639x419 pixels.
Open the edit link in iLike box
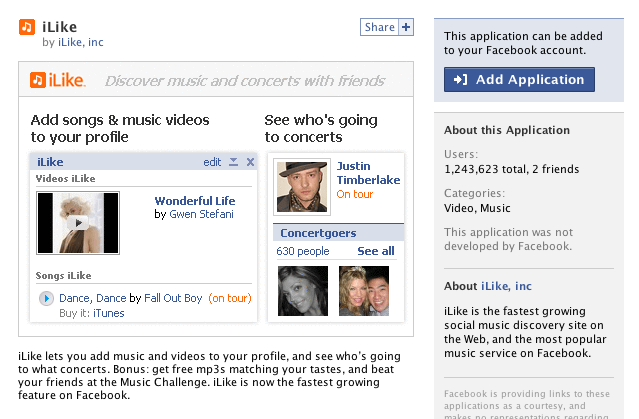(212, 162)
